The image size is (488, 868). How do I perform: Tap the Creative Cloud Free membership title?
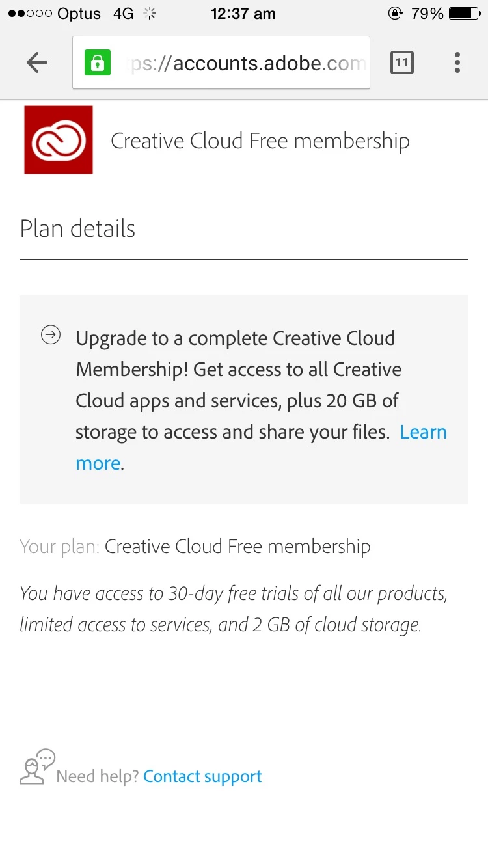click(x=260, y=141)
